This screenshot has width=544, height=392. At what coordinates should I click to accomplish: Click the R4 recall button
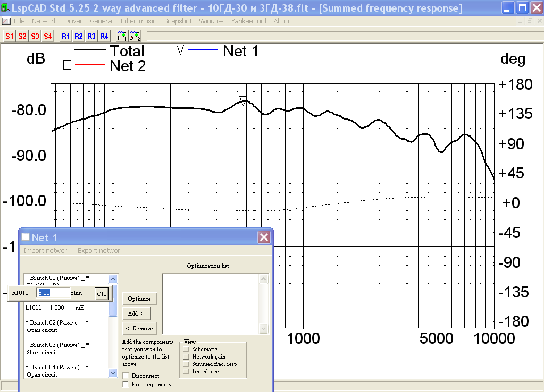coord(104,36)
